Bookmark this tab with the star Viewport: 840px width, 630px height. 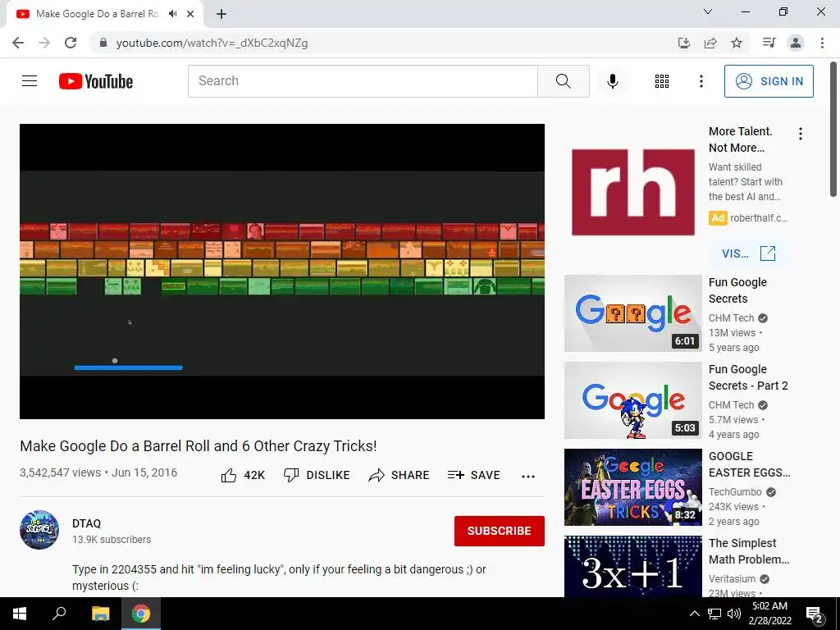[737, 43]
